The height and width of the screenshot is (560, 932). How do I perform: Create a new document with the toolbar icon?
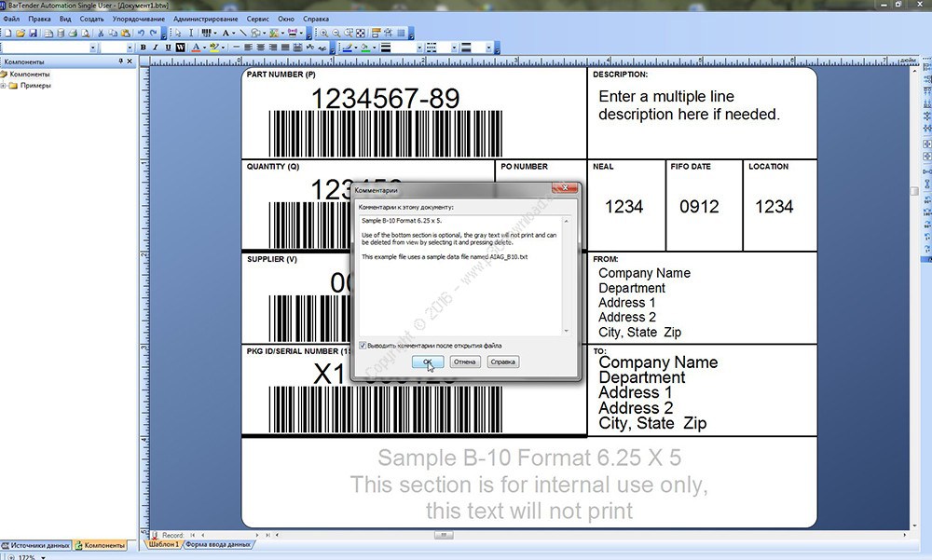pyautogui.click(x=8, y=34)
